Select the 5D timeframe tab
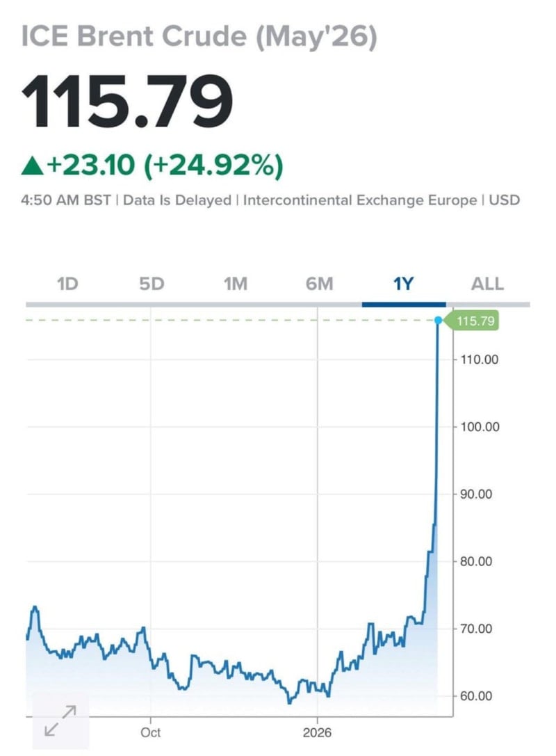This screenshot has width=556, height=756. click(152, 284)
